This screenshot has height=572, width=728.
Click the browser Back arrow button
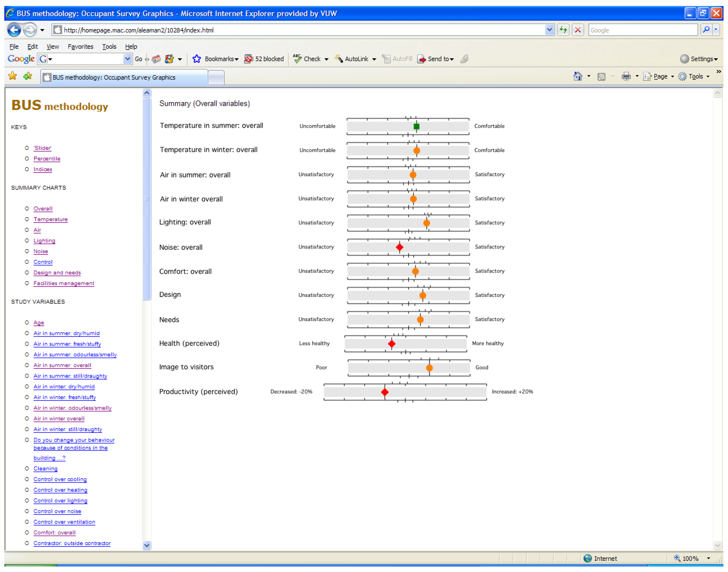(x=14, y=30)
